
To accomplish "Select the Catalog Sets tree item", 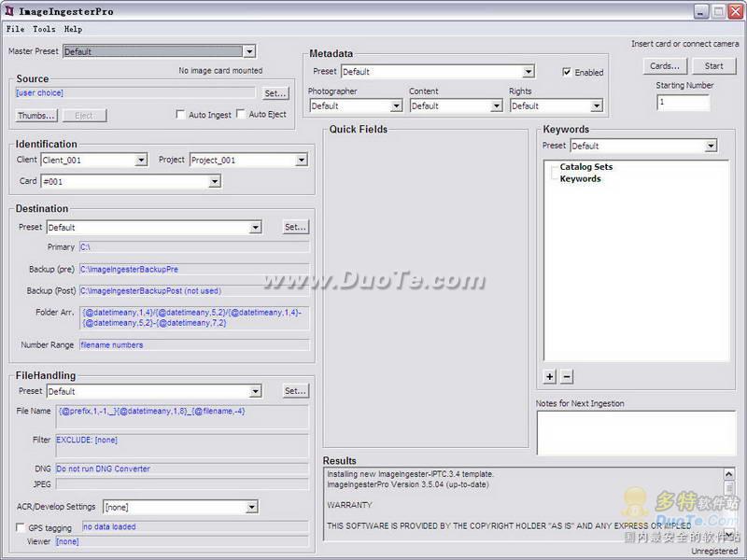I will point(586,167).
